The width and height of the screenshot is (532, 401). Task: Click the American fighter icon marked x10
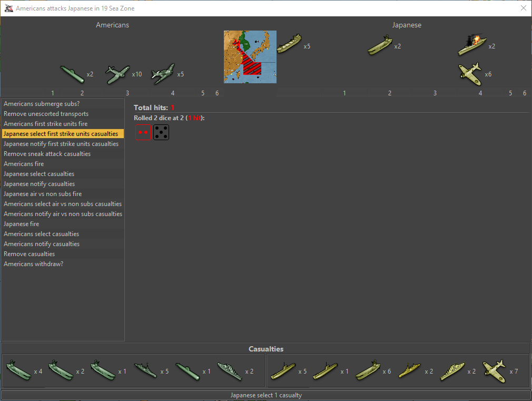pos(117,74)
